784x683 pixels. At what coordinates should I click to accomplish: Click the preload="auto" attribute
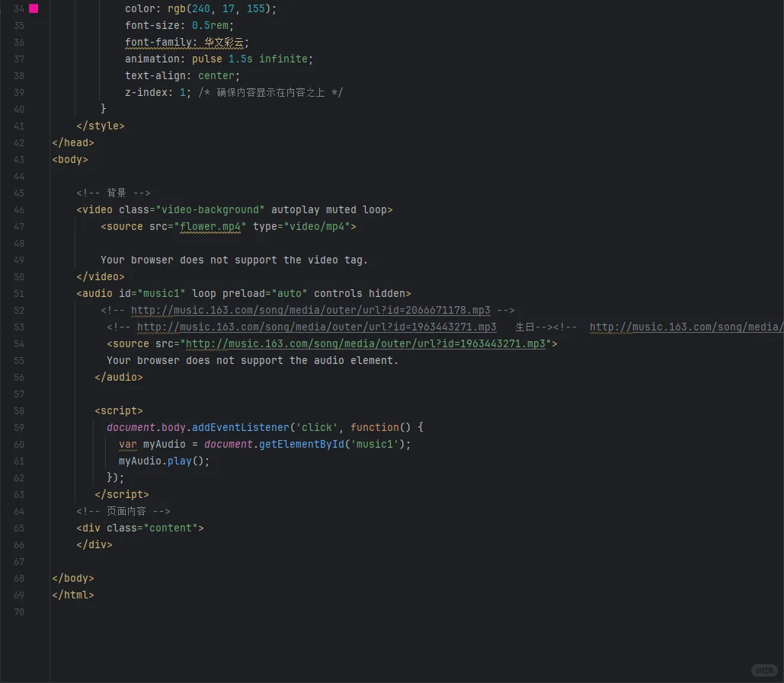click(265, 293)
